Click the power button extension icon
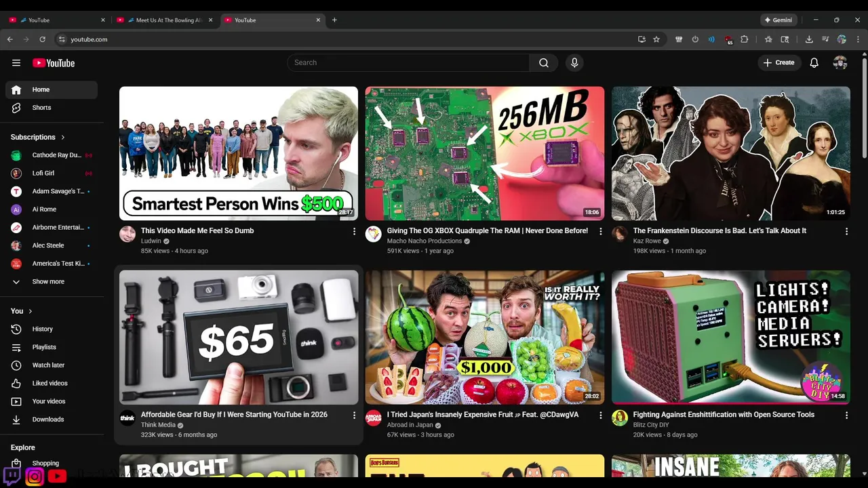Viewport: 868px width, 488px height. (695, 39)
